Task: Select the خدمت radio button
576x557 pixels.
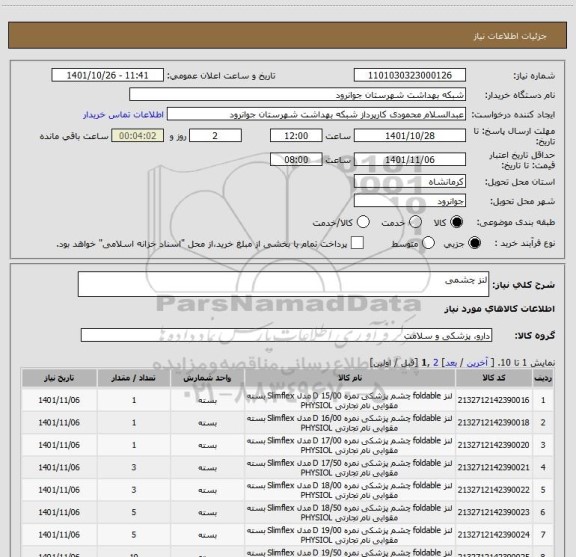Action: [415, 222]
